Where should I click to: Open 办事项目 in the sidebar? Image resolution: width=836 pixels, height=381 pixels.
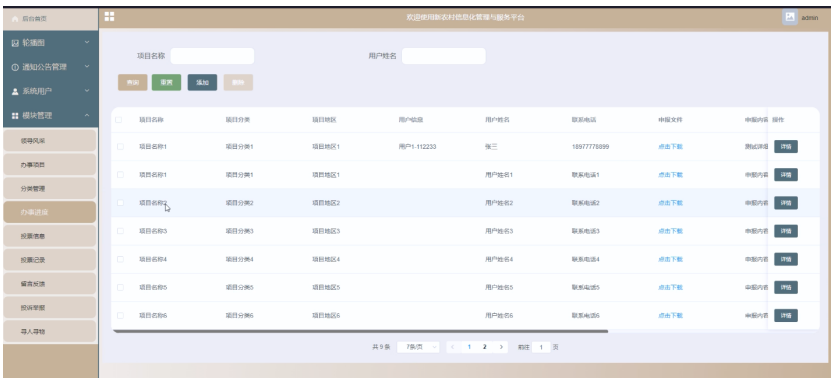coord(50,165)
